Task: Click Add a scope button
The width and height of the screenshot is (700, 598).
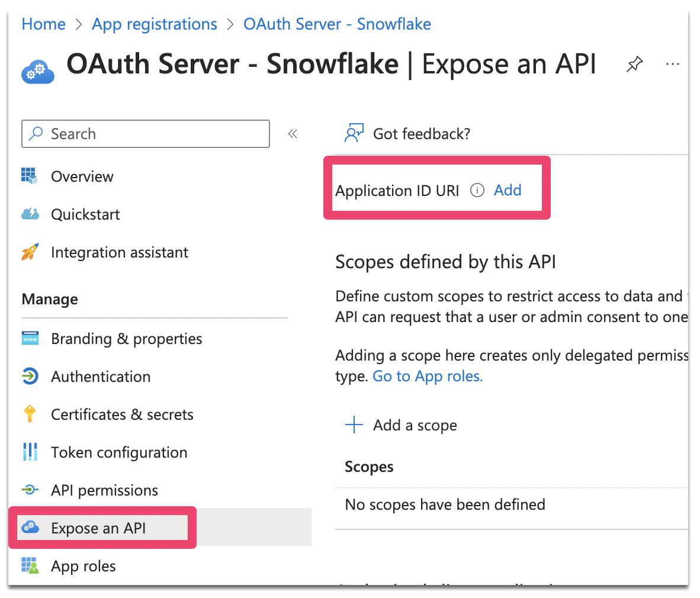Action: [x=402, y=425]
